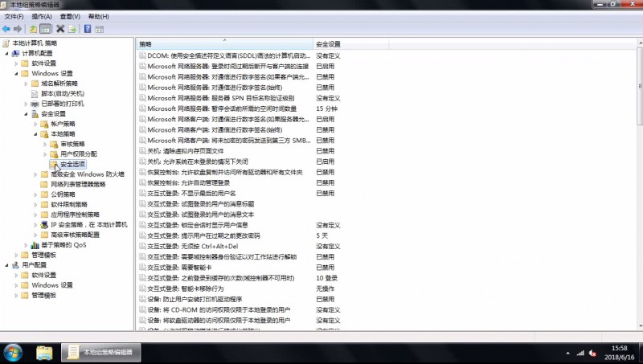Collapse the 用户配置 node
Image resolution: width=643 pixels, height=364 pixels.
[x=6, y=265]
